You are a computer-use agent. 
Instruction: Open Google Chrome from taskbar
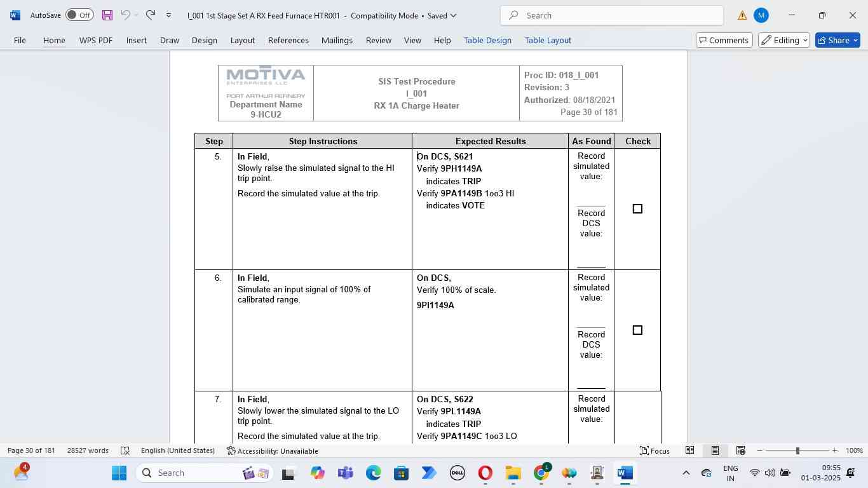tap(541, 473)
